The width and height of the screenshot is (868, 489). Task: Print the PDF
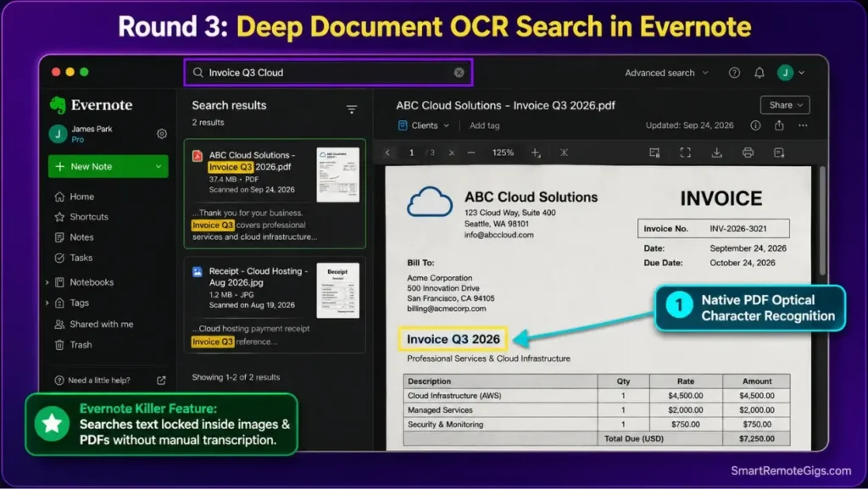click(x=748, y=153)
